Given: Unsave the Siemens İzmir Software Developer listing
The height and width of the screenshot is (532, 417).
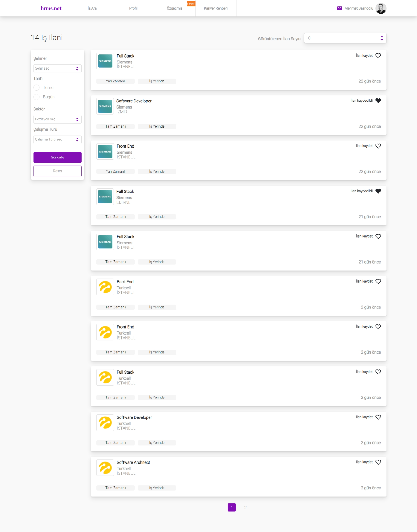Looking at the screenshot, I should point(379,101).
